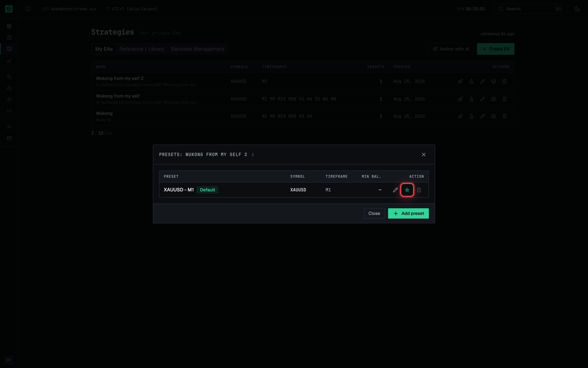The height and width of the screenshot is (368, 588).
Task: Click the NOW 10:22:01 clock
Action: click(x=471, y=9)
